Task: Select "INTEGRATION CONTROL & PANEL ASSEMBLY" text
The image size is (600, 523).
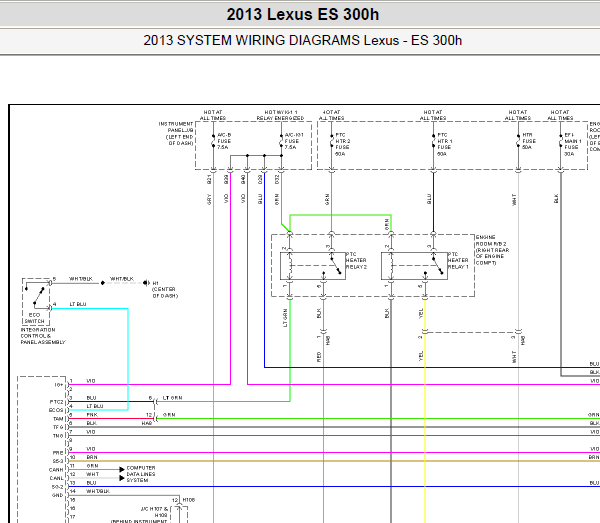Action: point(43,336)
